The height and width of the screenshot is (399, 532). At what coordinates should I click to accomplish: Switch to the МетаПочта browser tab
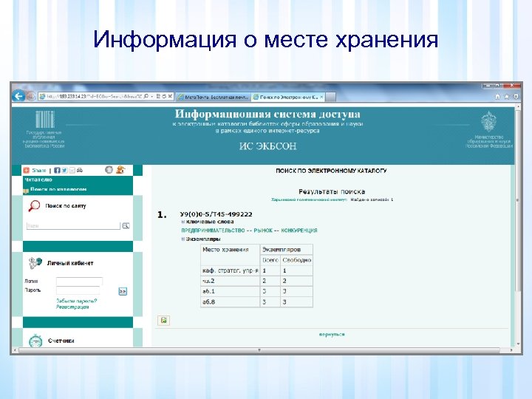point(213,97)
